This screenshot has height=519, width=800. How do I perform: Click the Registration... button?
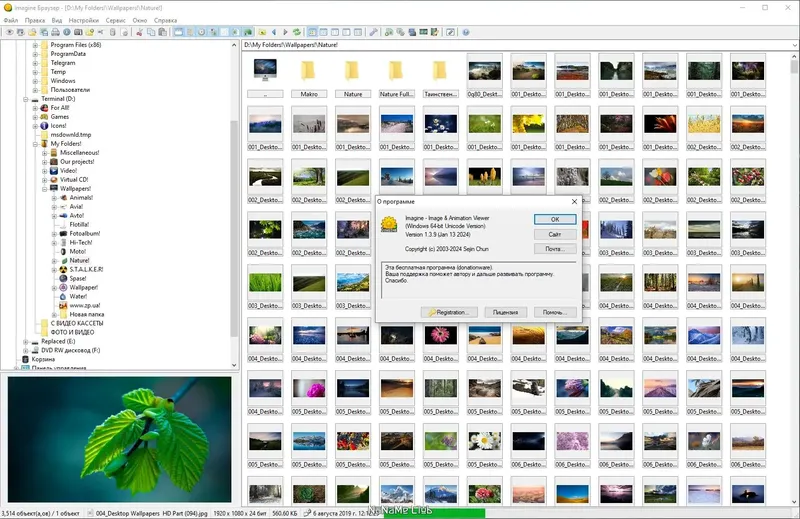[x=448, y=312]
